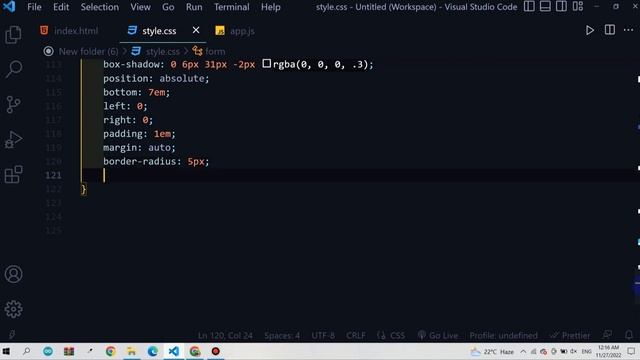The height and width of the screenshot is (360, 640).
Task: Click the Prettier status item
Action: [x=570, y=336]
